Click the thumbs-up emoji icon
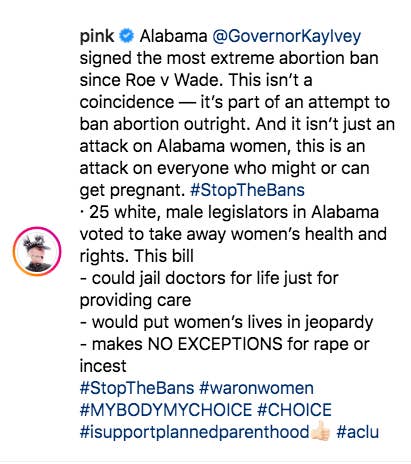 (x=320, y=431)
